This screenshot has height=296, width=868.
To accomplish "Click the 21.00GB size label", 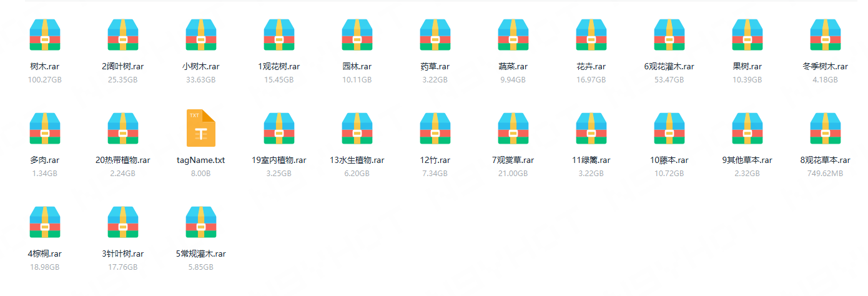I will click(513, 174).
